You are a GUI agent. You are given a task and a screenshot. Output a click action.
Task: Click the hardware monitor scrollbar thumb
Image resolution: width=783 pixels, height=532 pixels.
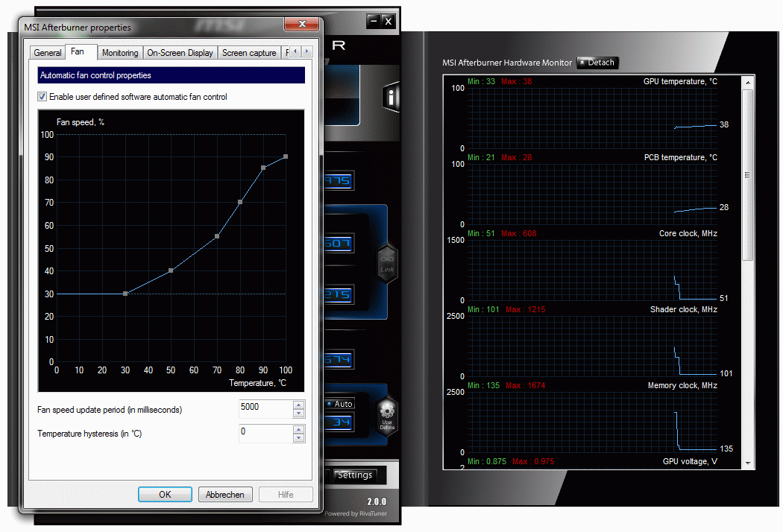pyautogui.click(x=747, y=174)
